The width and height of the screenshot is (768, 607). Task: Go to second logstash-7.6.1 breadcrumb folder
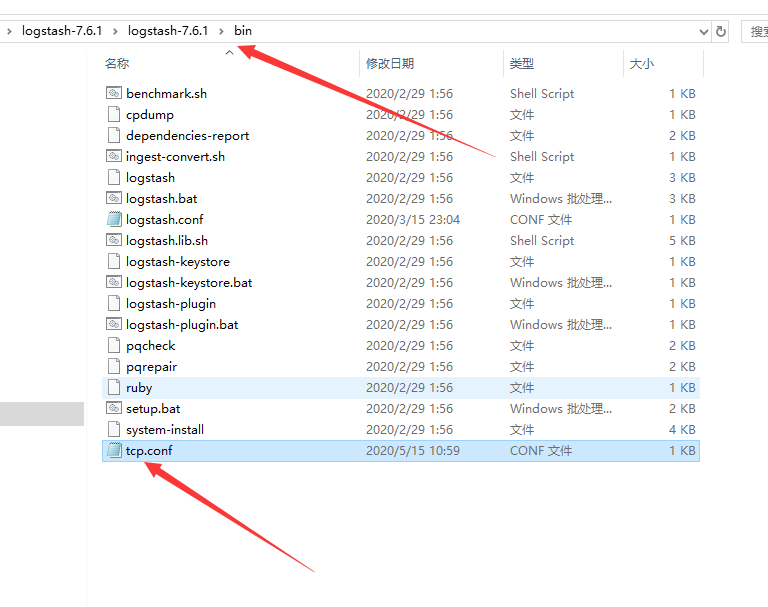point(168,31)
